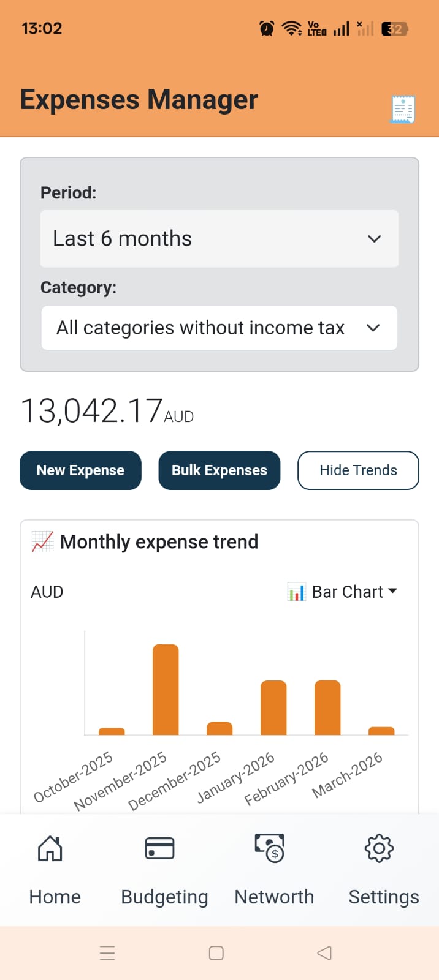Open the Home tab icon
The image size is (439, 980).
tap(50, 848)
